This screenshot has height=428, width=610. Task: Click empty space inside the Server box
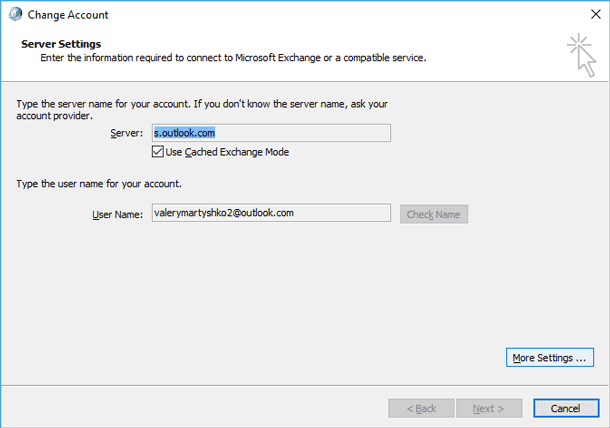(x=303, y=133)
